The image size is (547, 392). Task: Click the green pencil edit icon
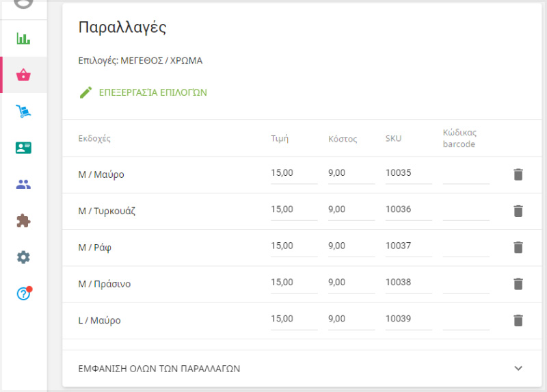pos(85,92)
